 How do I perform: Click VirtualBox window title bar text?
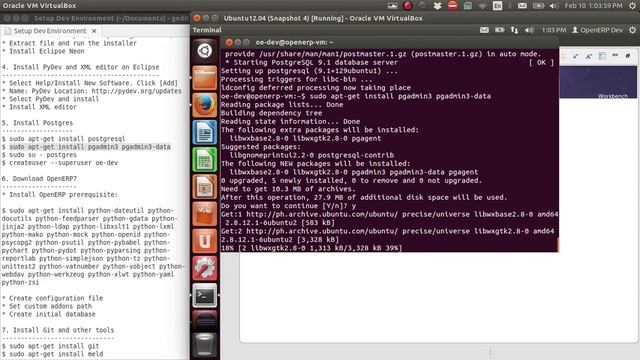click(x=323, y=18)
